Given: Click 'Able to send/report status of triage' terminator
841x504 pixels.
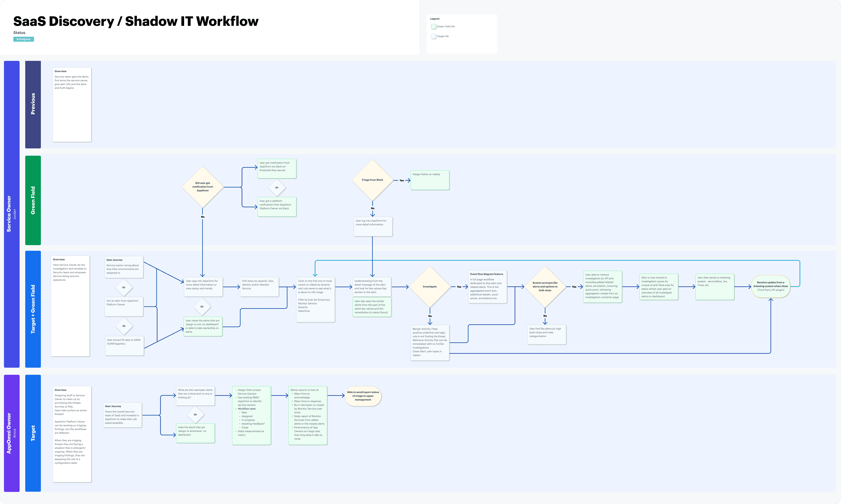Looking at the screenshot, I should tap(363, 396).
